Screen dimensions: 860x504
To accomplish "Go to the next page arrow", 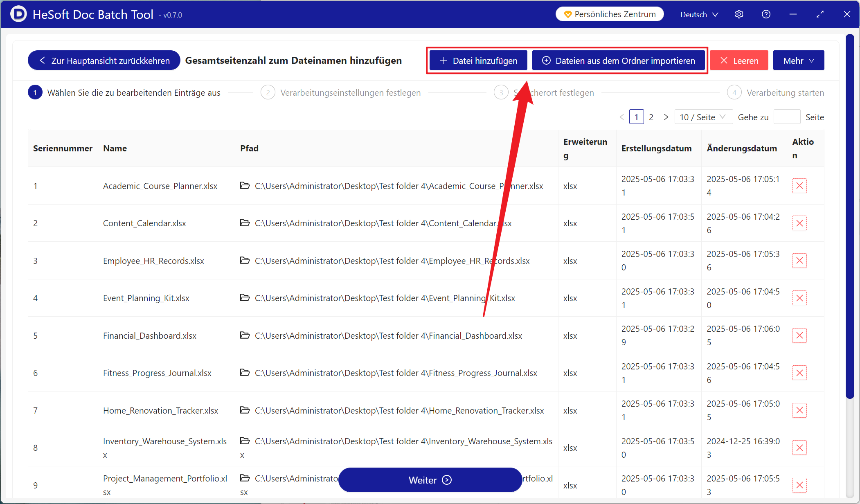I will point(666,117).
